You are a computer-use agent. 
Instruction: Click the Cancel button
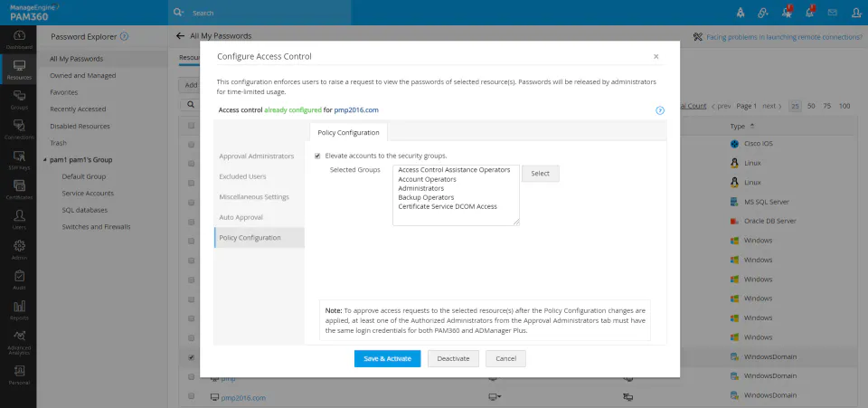506,358
